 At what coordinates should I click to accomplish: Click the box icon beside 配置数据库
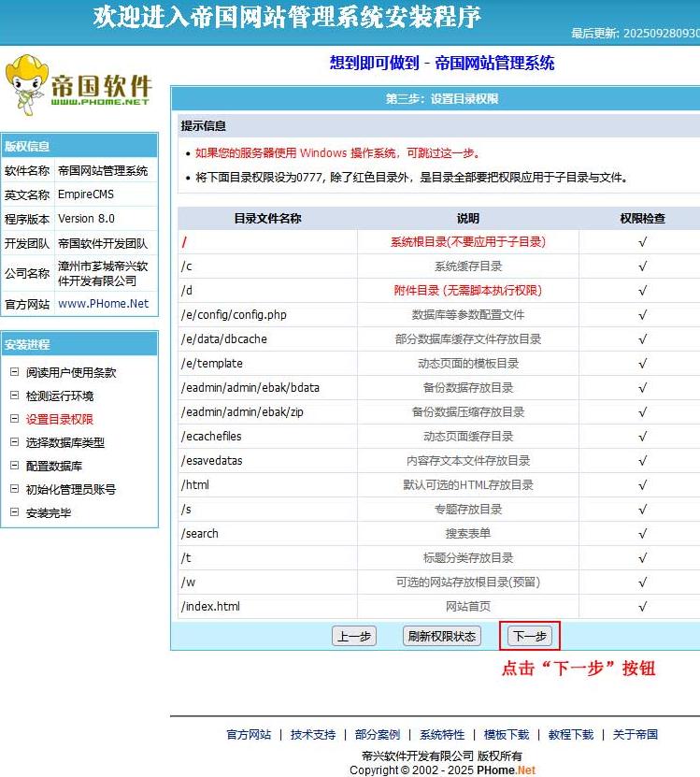(14, 466)
